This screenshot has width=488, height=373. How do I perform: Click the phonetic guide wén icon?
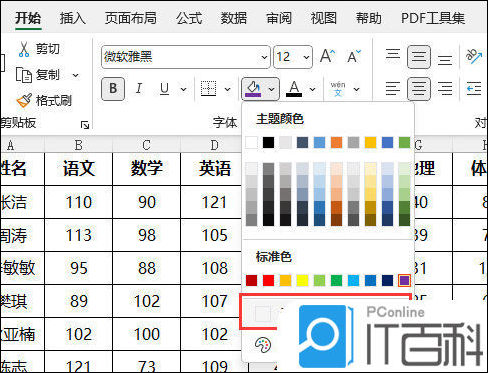coord(338,89)
